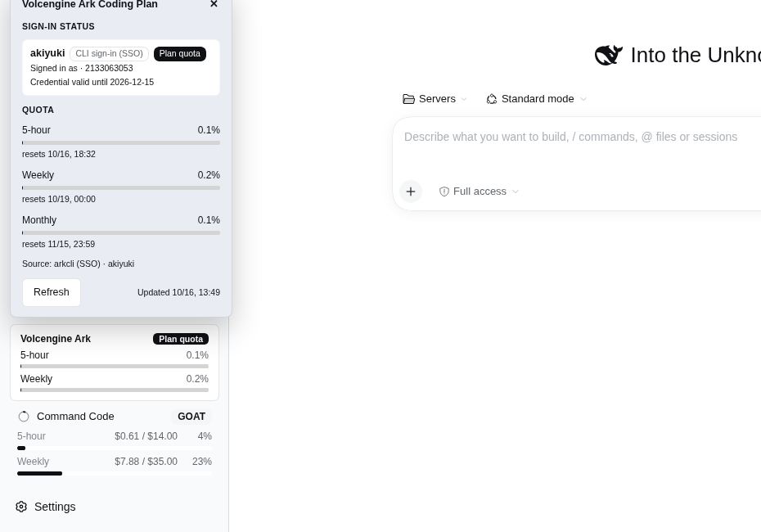
Task: Click the Plan quota badge beside akiyuki
Action: click(180, 54)
